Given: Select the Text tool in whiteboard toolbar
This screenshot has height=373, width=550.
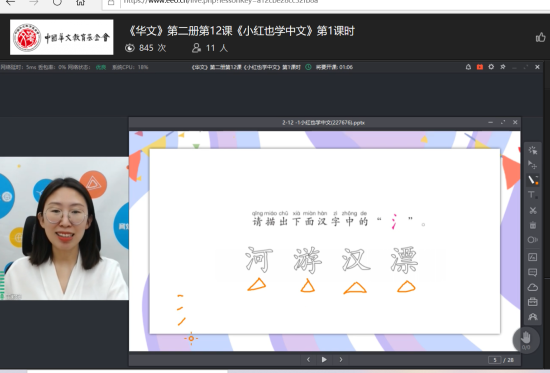Looking at the screenshot, I should pyautogui.click(x=532, y=195).
